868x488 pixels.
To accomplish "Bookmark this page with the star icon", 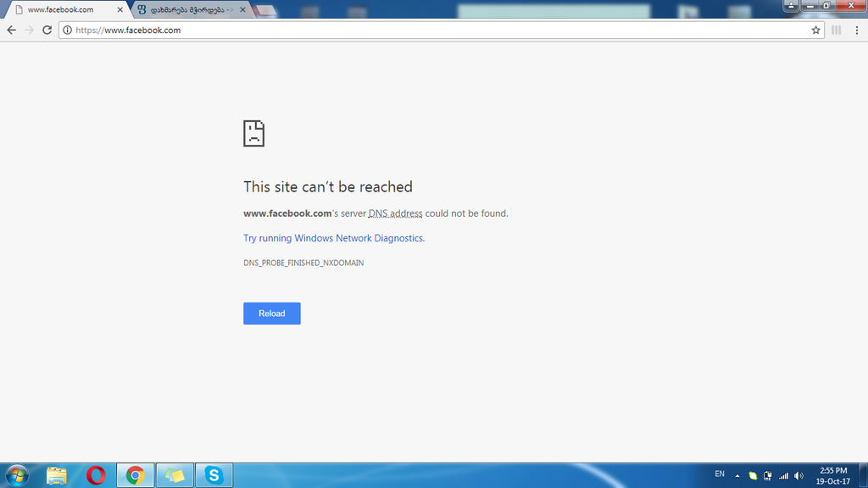I will pos(815,30).
